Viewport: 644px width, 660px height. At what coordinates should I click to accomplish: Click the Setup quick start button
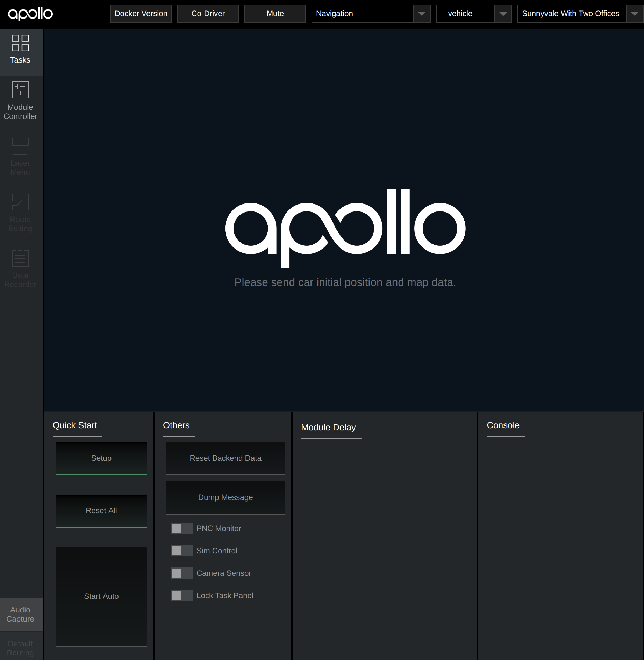[x=101, y=458]
